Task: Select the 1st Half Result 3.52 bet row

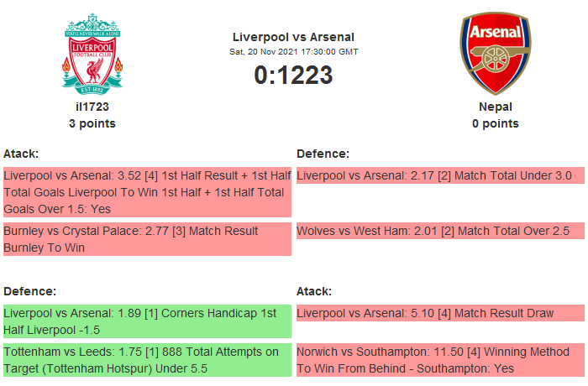Action: point(147,191)
